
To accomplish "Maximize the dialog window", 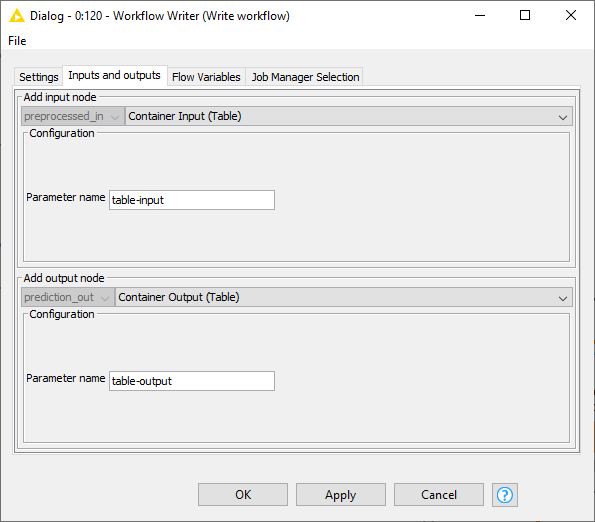I will (525, 16).
